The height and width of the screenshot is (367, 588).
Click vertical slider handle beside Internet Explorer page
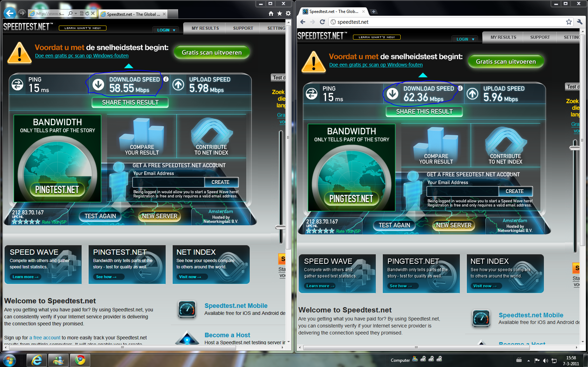[281, 227]
